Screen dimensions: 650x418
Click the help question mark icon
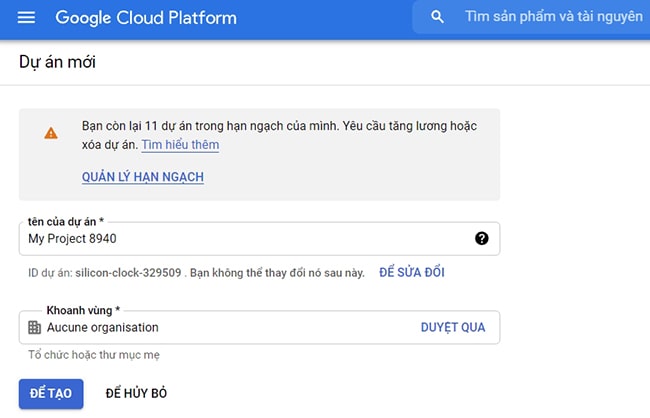click(482, 238)
